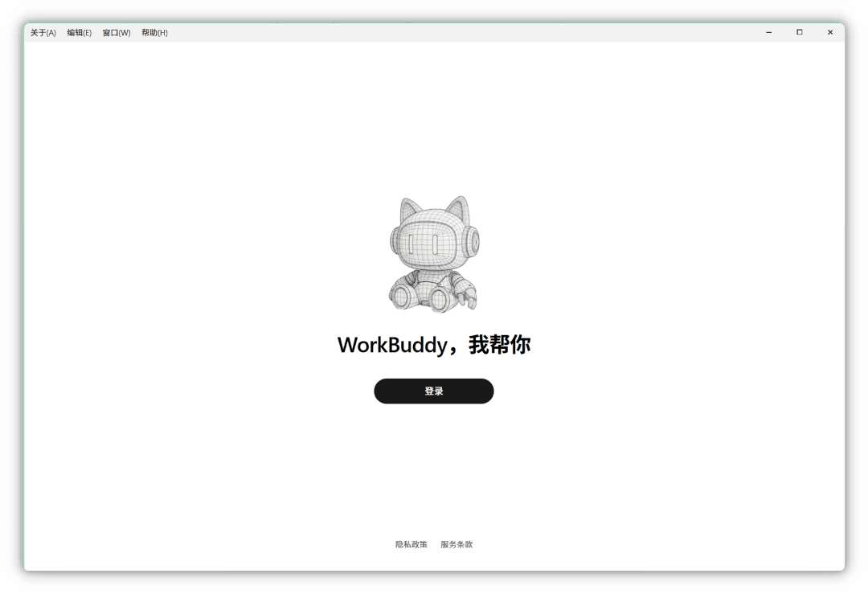Open the 编辑(E) menu
Screen dimensions: 868x594
pos(79,33)
